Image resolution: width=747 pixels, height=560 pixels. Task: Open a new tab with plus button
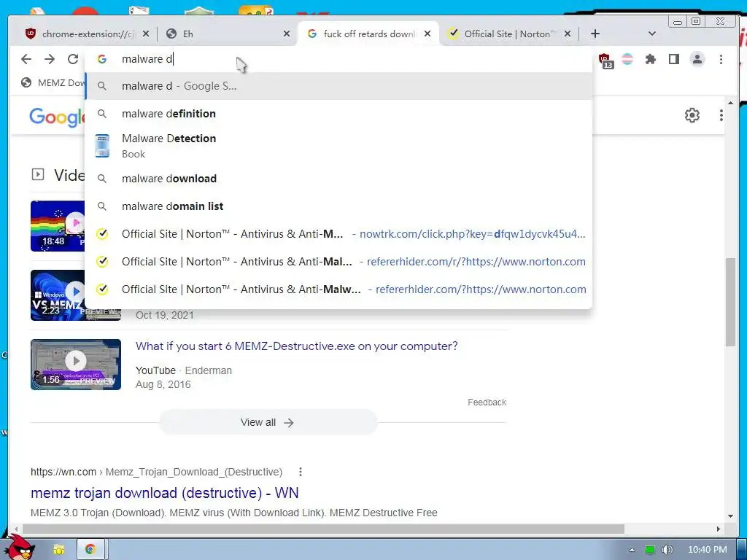[x=595, y=34]
